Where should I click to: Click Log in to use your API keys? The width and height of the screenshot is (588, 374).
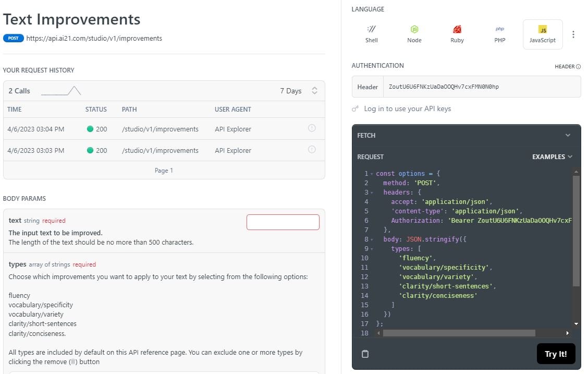tap(407, 108)
